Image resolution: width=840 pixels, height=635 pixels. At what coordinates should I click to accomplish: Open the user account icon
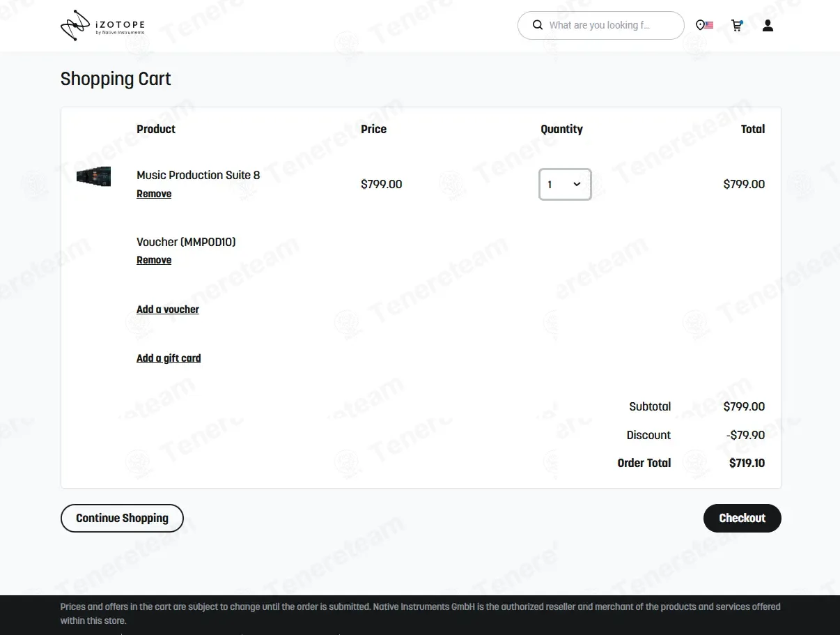[x=768, y=26]
